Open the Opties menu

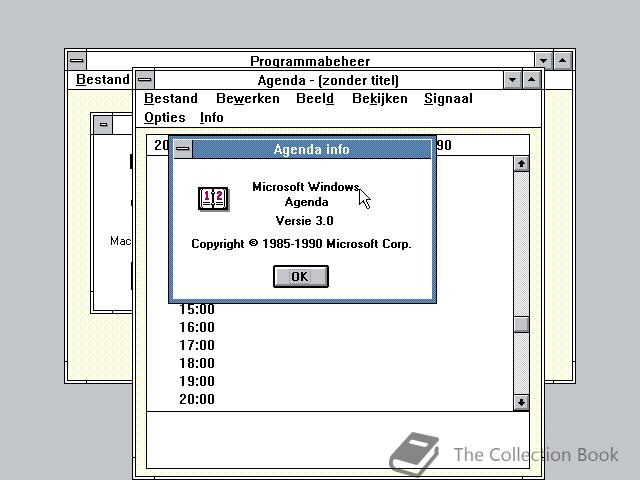164,118
